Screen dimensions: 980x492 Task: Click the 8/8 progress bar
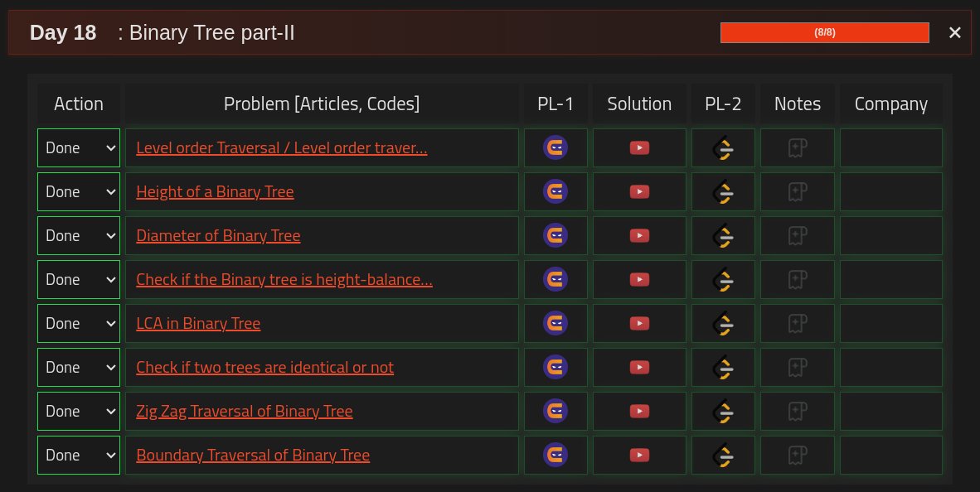824,32
